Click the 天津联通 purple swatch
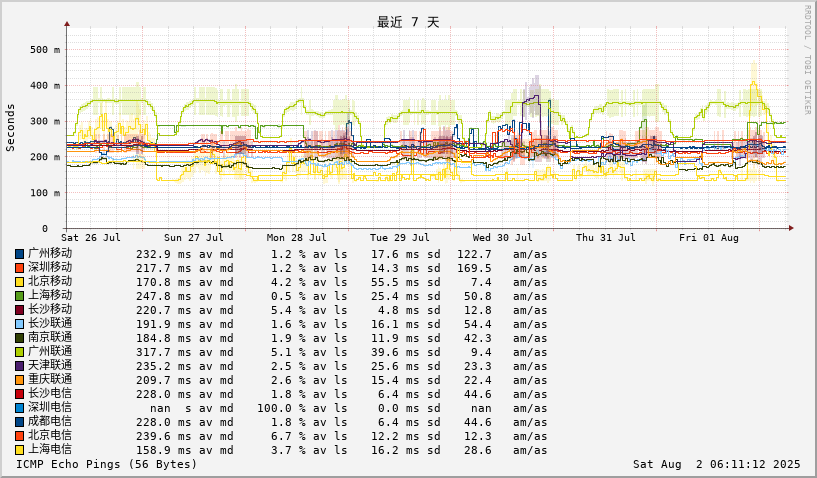 (19, 367)
